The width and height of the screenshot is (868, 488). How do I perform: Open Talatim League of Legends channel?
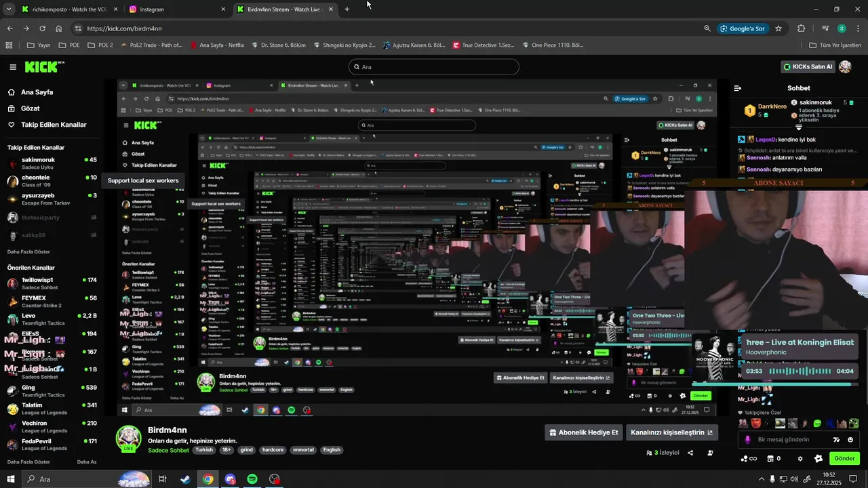click(x=52, y=409)
